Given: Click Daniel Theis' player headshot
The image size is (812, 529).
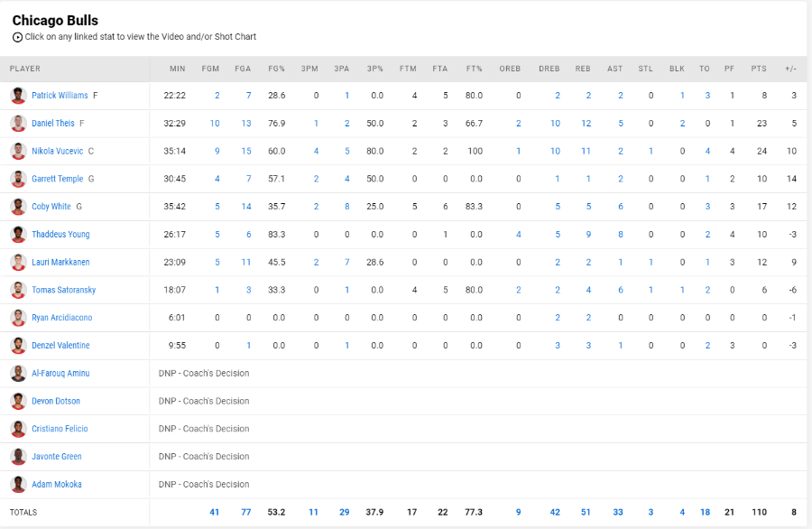Looking at the screenshot, I should tap(18, 124).
